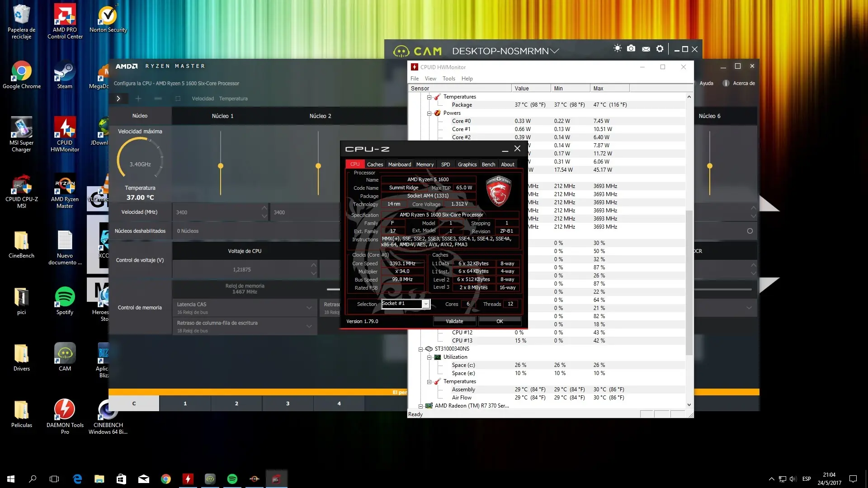Open View menu in HWMonitor
Image resolution: width=868 pixels, height=488 pixels.
430,79
